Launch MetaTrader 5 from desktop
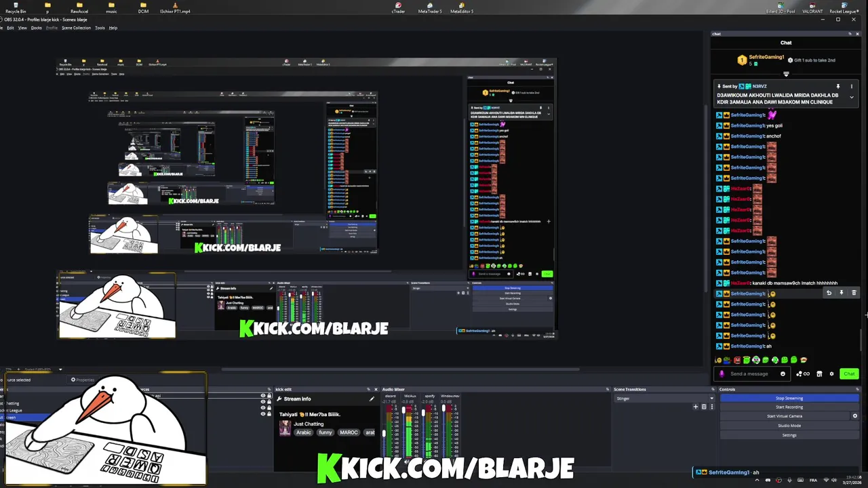This screenshot has height=488, width=868. (430, 7)
